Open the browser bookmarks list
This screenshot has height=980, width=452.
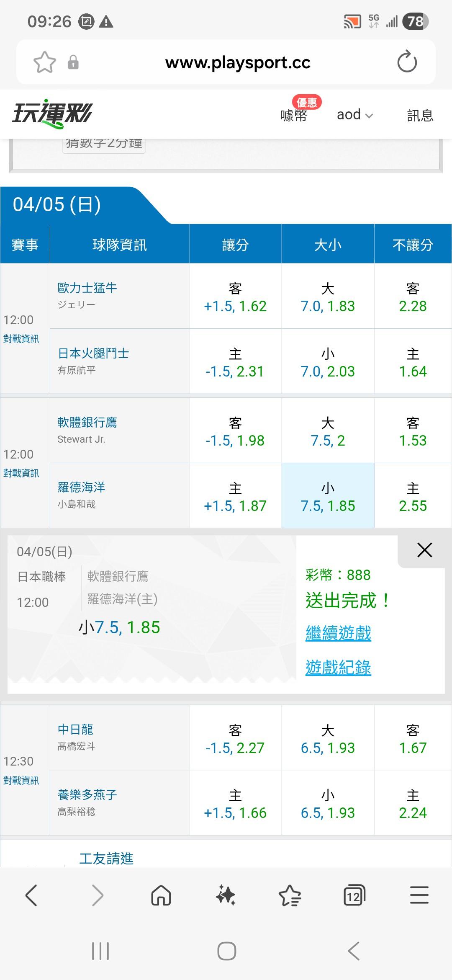pyautogui.click(x=290, y=896)
